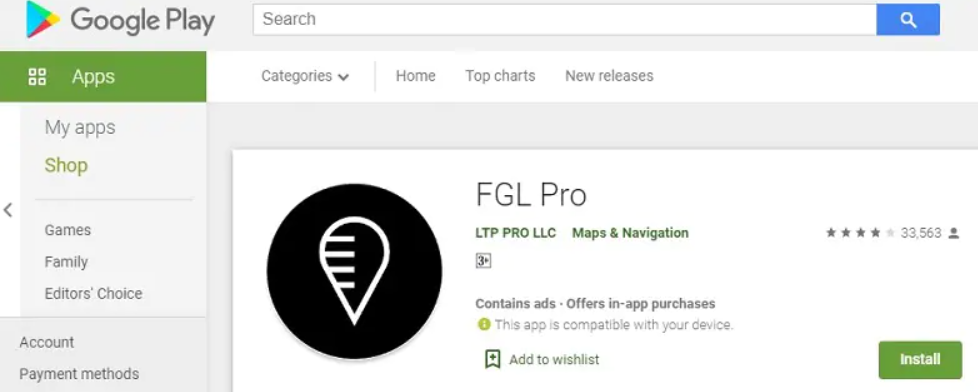Click the reviewers person icon
The width and height of the screenshot is (978, 392).
point(953,233)
